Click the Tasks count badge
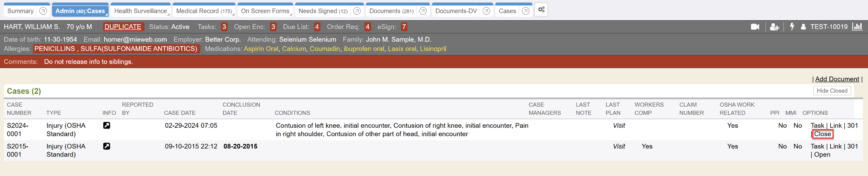The height and width of the screenshot is (176, 868). click(224, 27)
